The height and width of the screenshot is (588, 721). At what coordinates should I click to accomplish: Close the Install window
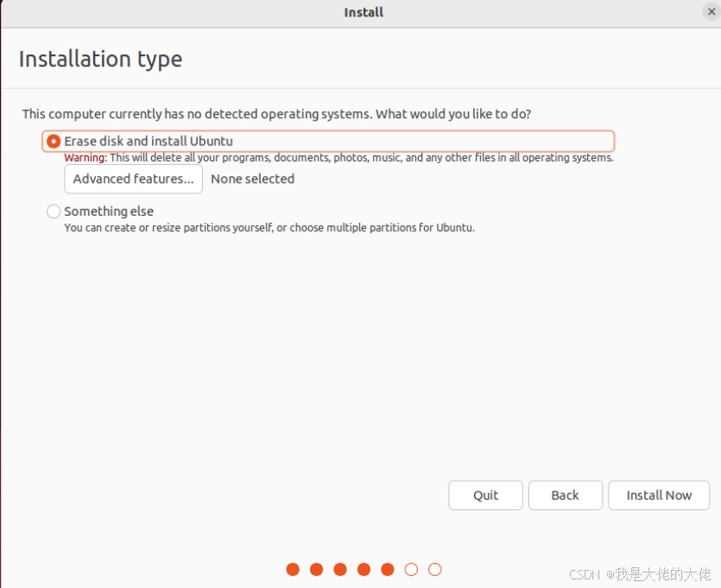click(x=712, y=11)
